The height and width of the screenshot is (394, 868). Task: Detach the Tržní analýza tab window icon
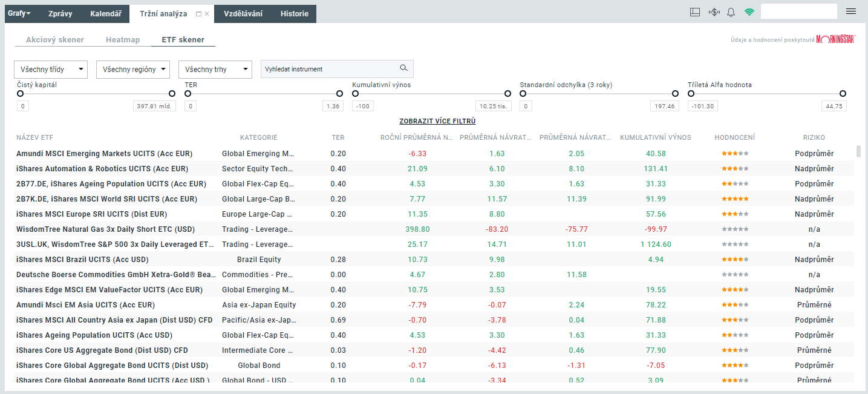coord(199,14)
